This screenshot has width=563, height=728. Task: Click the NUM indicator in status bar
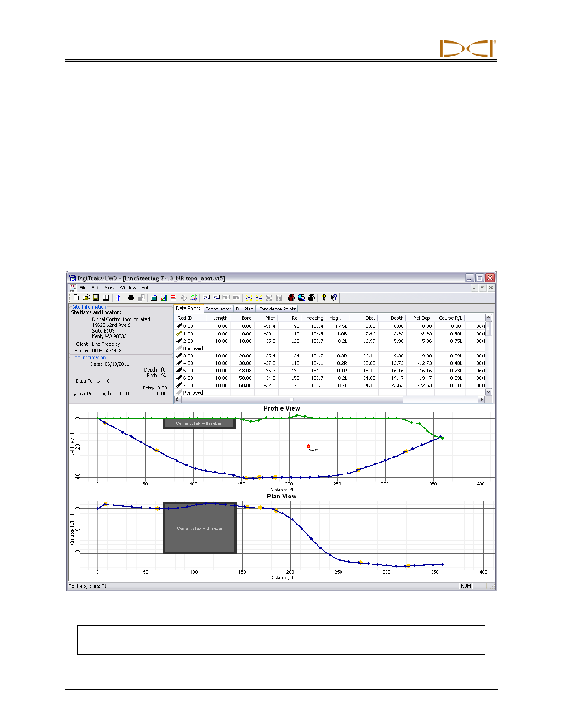coord(466,586)
